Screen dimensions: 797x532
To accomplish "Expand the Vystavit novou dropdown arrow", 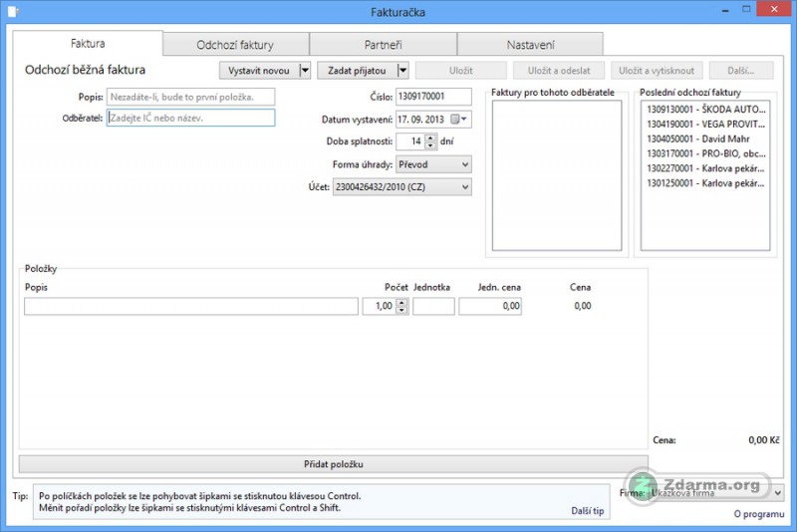I will click(305, 71).
